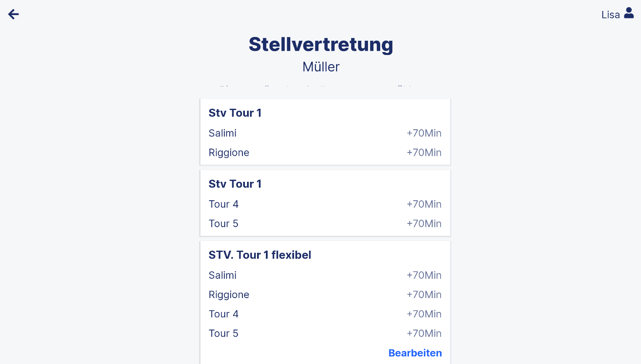Select Salimi in the first Stv Tour 1 card
This screenshot has height=364, width=641.
point(223,133)
